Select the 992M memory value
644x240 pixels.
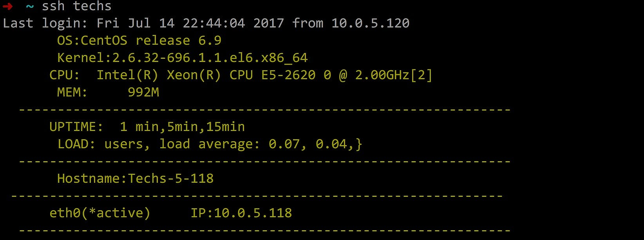click(x=143, y=92)
